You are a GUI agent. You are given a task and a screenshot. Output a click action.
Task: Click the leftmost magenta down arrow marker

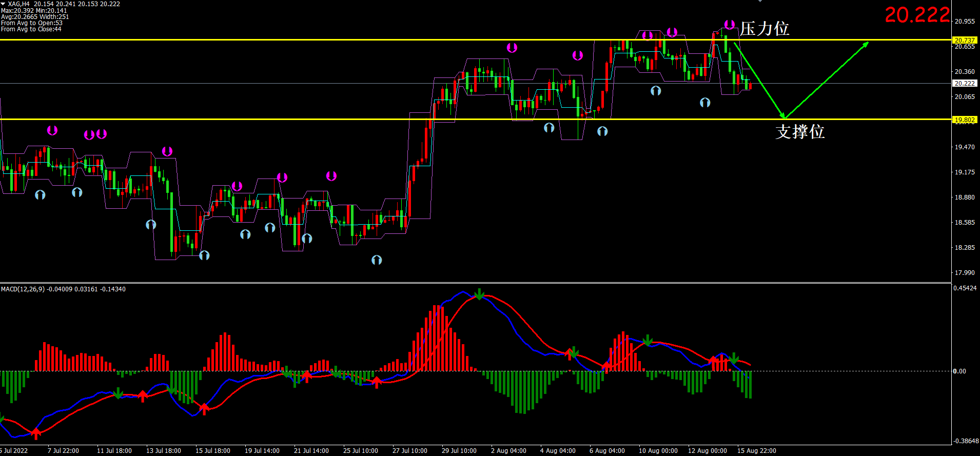tap(52, 130)
